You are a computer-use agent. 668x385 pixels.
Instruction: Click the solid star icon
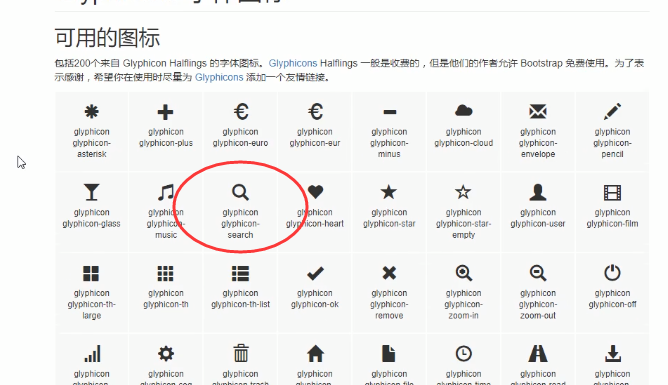(x=389, y=192)
